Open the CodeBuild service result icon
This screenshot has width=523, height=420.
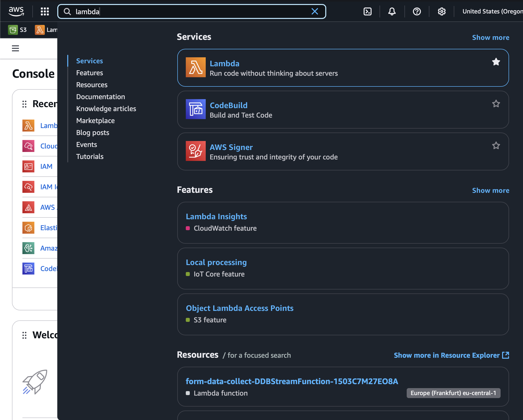(196, 109)
